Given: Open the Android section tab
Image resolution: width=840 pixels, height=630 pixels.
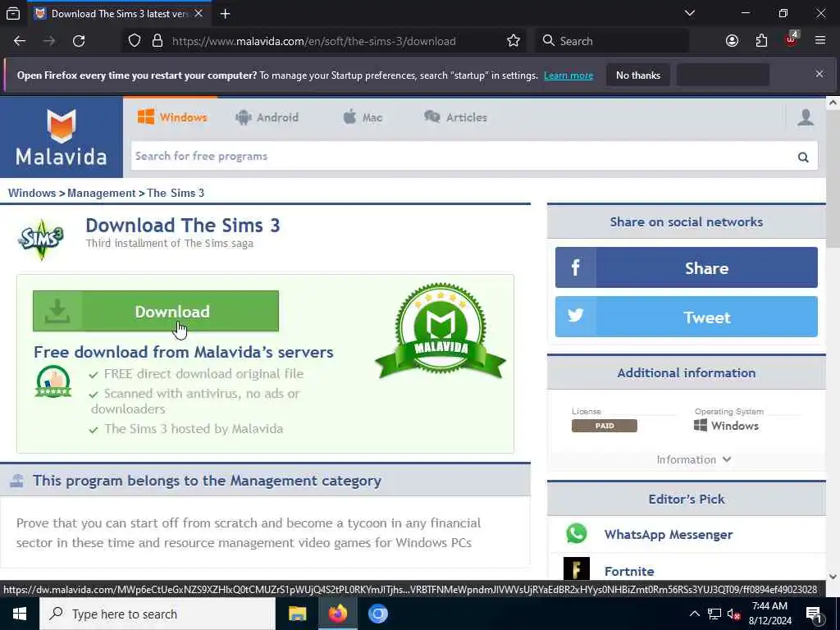Looking at the screenshot, I should point(267,117).
